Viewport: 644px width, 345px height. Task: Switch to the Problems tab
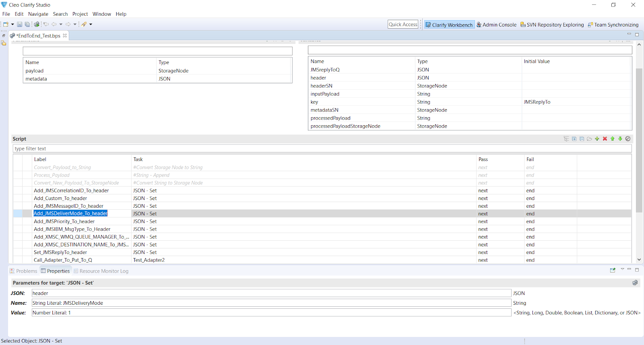pos(23,271)
